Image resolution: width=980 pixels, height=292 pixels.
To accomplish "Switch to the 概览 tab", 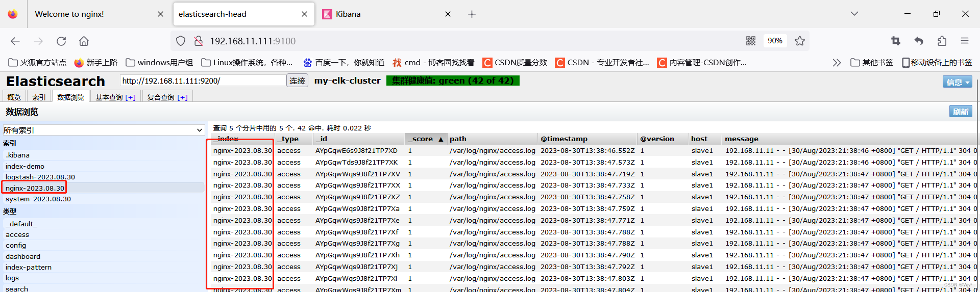I will click(x=14, y=97).
